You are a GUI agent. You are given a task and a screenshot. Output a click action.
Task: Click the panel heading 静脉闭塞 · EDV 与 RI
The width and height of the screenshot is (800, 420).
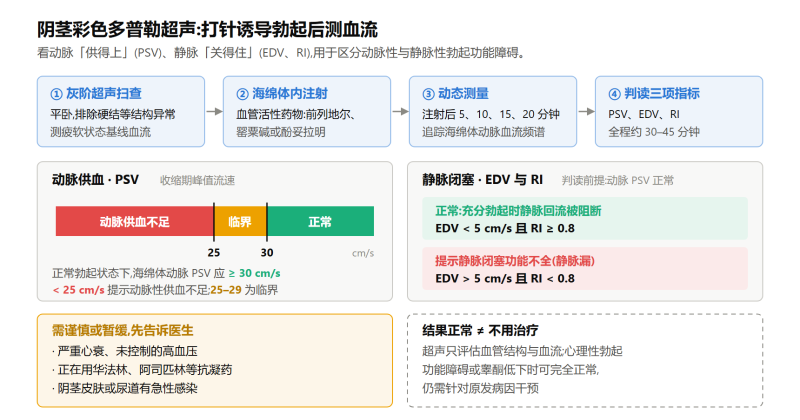(x=483, y=180)
